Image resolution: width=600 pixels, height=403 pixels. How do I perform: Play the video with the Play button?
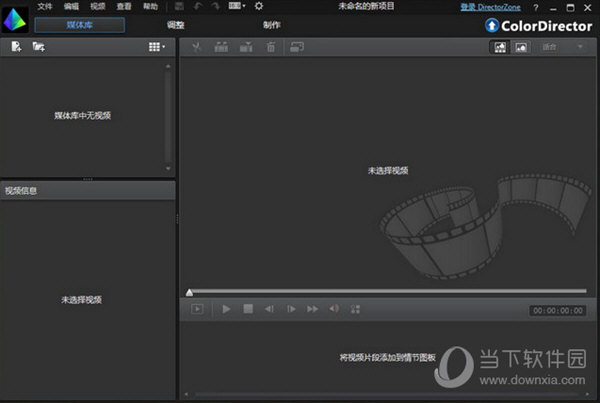click(226, 309)
